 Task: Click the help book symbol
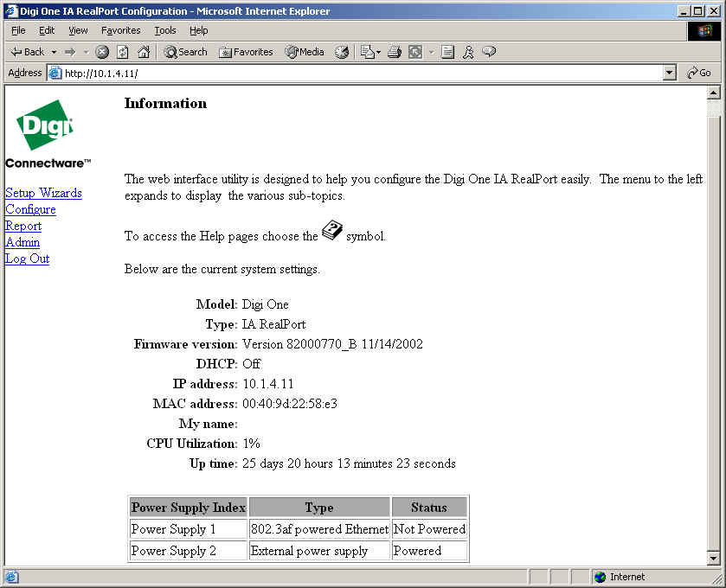coord(332,232)
